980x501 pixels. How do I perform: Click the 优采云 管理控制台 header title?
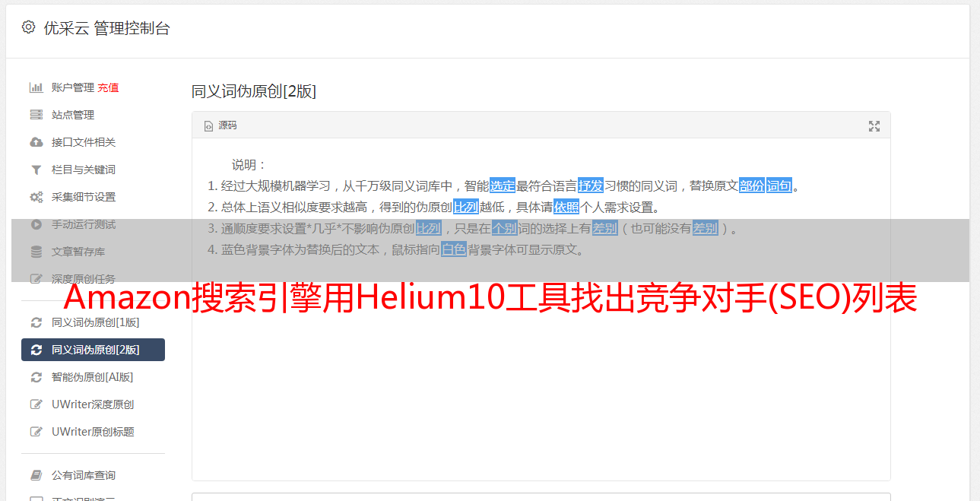[107, 28]
